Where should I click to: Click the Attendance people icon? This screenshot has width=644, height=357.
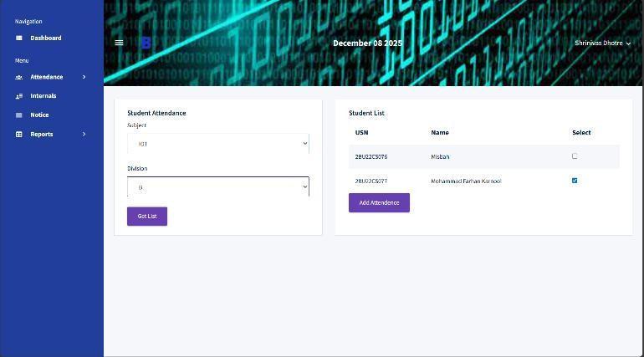(x=19, y=77)
